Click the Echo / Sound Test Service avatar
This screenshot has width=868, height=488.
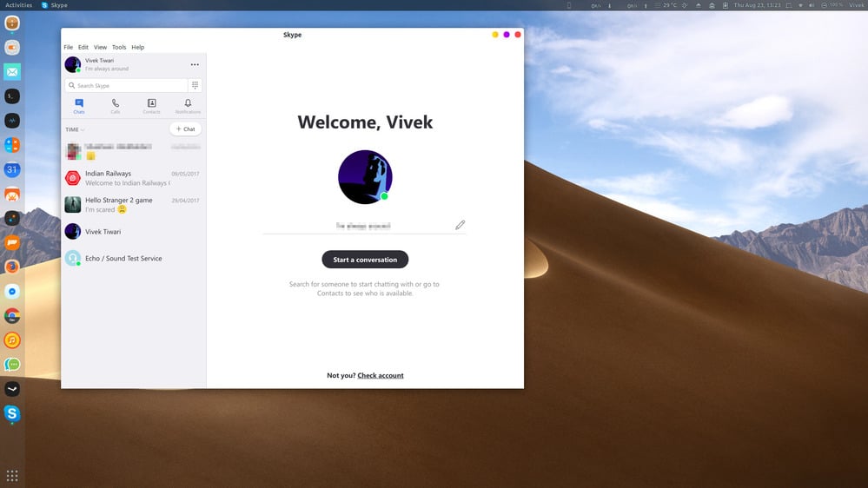[72, 258]
